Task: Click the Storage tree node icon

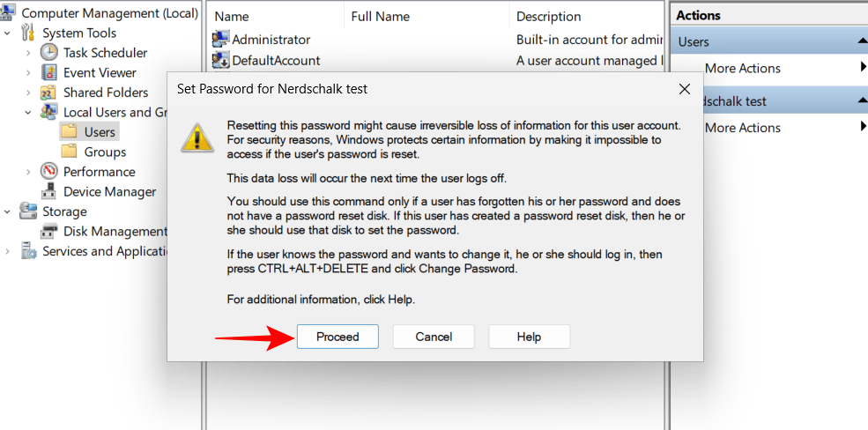Action: point(28,211)
